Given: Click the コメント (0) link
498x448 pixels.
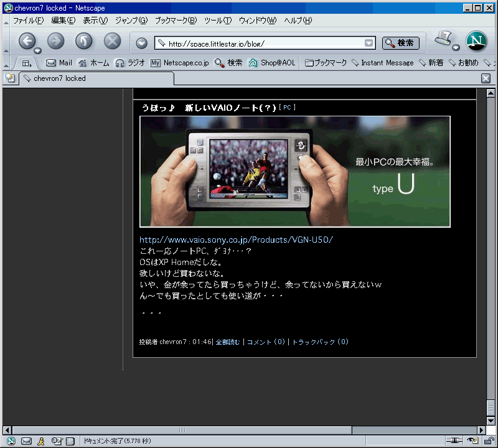Looking at the screenshot, I should (x=266, y=342).
